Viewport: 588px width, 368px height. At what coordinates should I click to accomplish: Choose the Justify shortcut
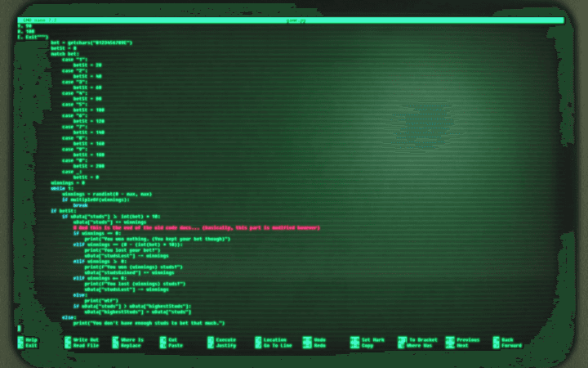[226, 345]
